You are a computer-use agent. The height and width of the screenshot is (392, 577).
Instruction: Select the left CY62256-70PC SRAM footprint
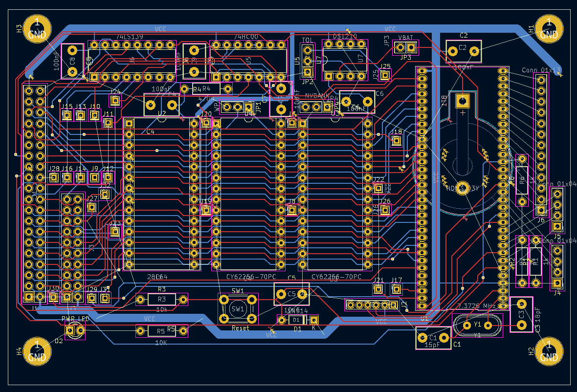pos(249,196)
